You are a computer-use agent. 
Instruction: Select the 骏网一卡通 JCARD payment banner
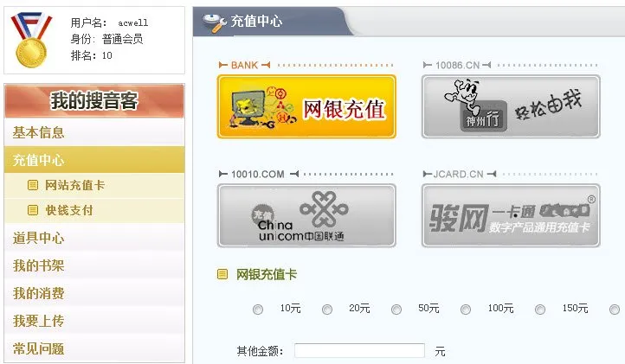point(511,215)
